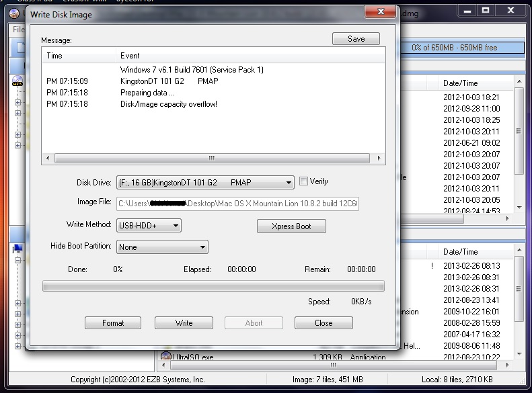
Task: Click the My Computer icon in local tree
Action: [17, 249]
